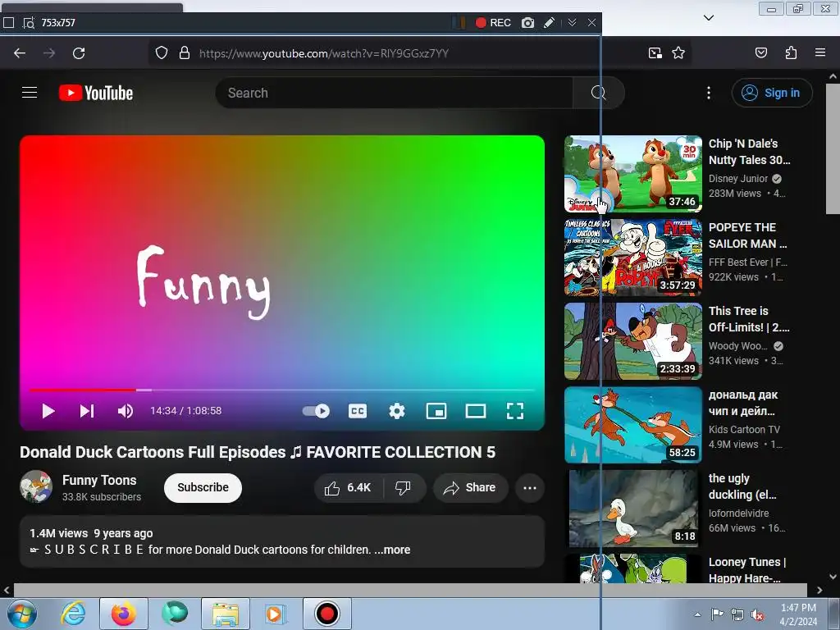Click the muted volume tray icon

[x=757, y=614]
